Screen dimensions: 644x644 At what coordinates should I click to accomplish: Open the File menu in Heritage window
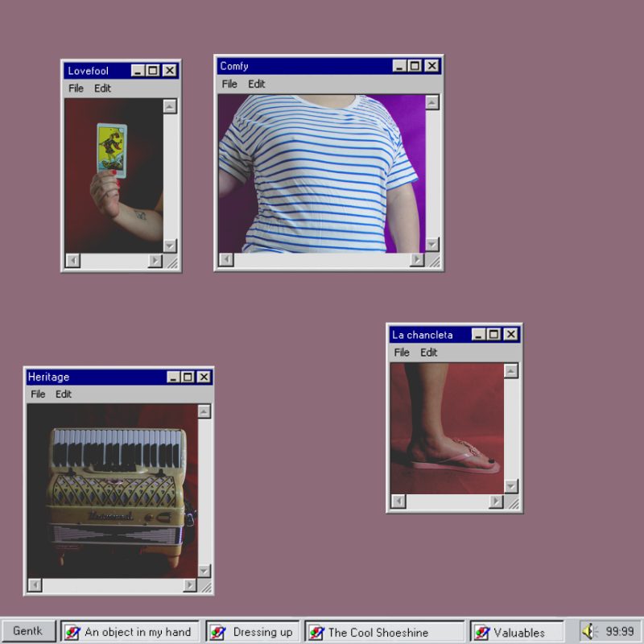tap(38, 394)
